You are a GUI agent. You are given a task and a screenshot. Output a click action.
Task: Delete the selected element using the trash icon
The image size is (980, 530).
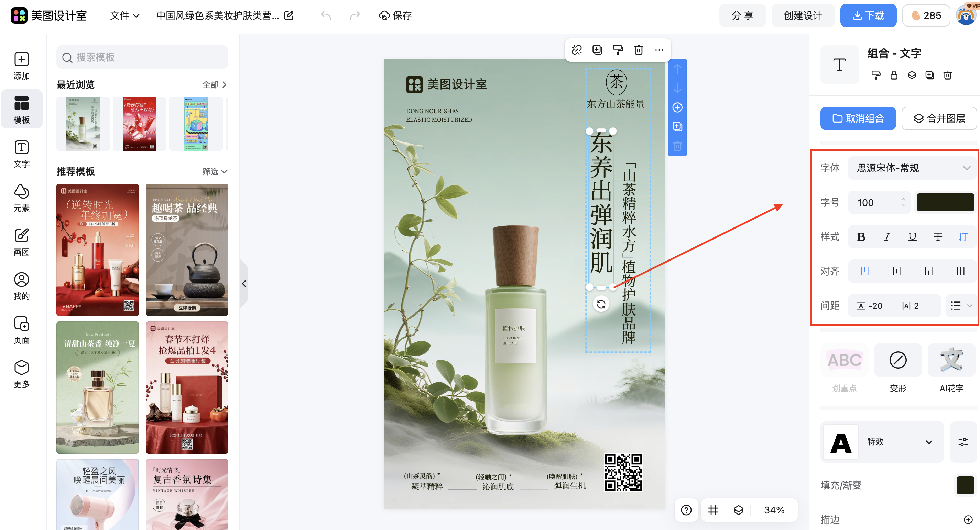638,50
